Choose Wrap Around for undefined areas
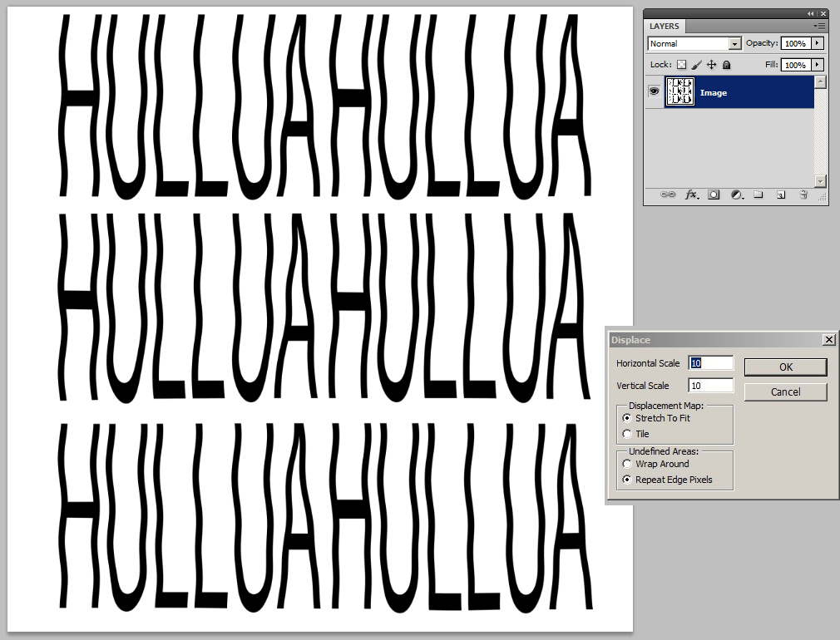 [x=627, y=464]
